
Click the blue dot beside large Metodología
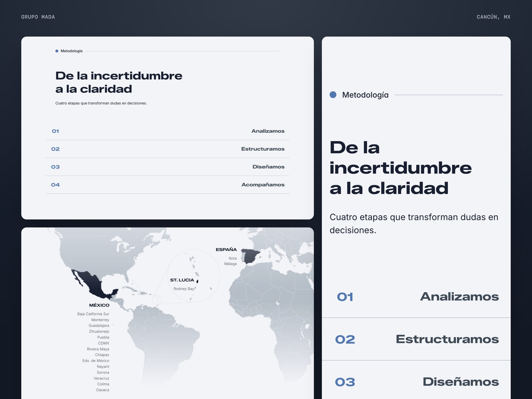tap(333, 95)
